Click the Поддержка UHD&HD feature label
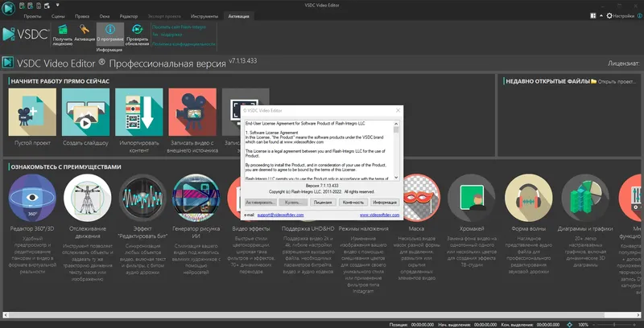 308,229
